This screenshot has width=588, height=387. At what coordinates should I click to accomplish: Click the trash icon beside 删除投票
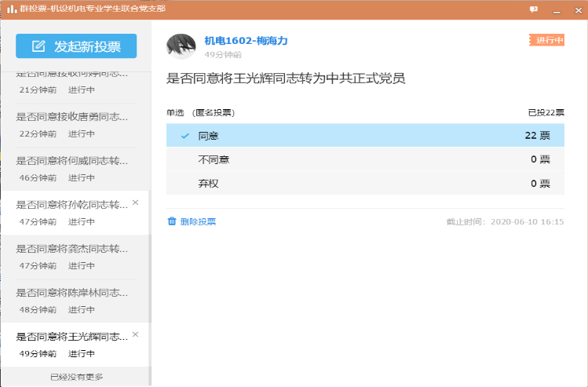pyautogui.click(x=172, y=221)
